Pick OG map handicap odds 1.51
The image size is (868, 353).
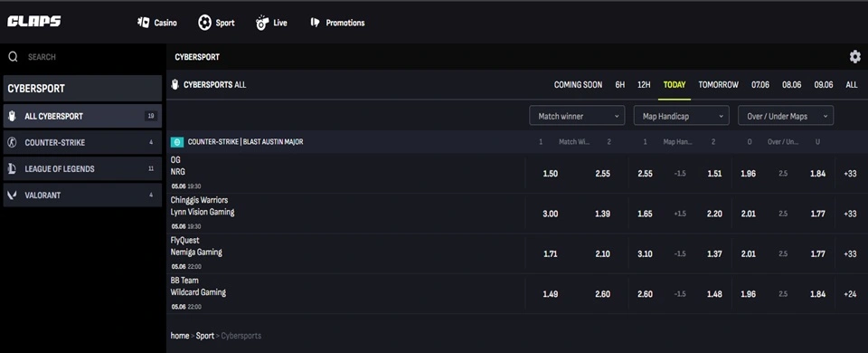coord(714,174)
